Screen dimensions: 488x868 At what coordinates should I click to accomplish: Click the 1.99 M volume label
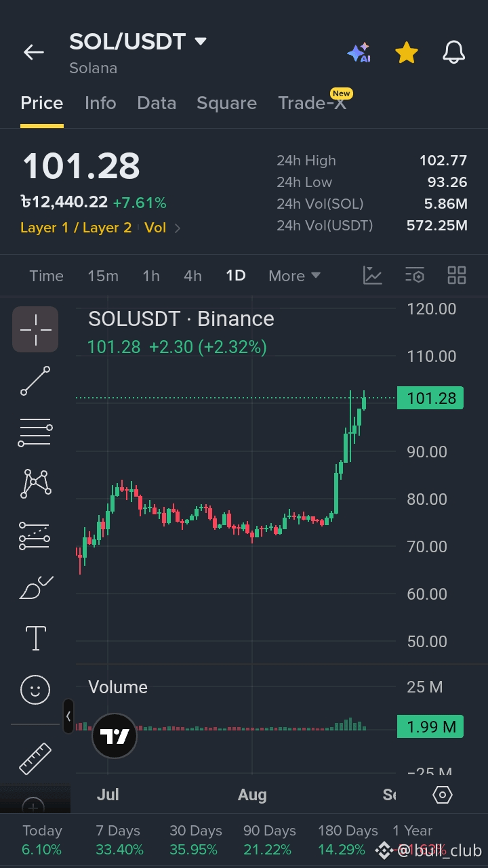coord(430,727)
